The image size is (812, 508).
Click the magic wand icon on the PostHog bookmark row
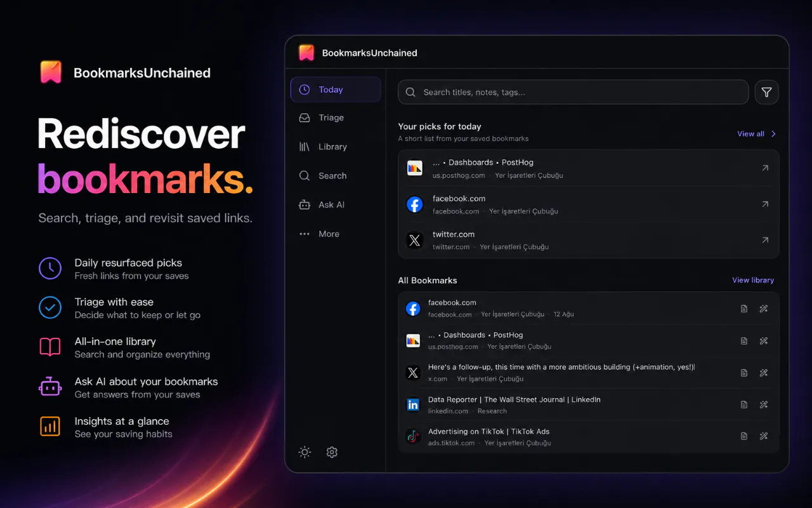pyautogui.click(x=764, y=341)
